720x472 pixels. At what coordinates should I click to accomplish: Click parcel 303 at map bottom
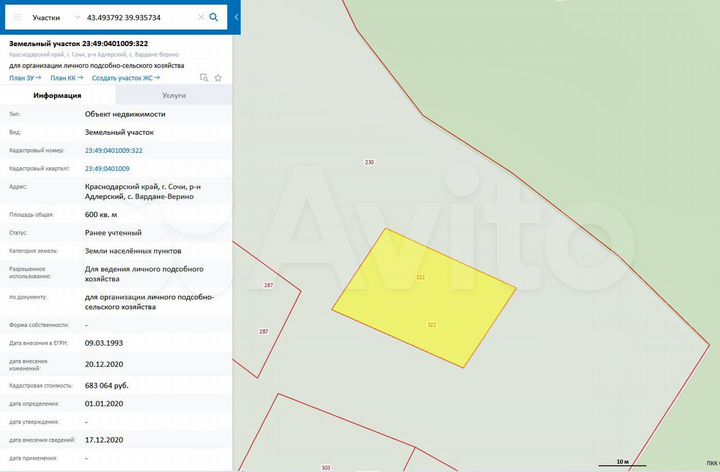326,467
